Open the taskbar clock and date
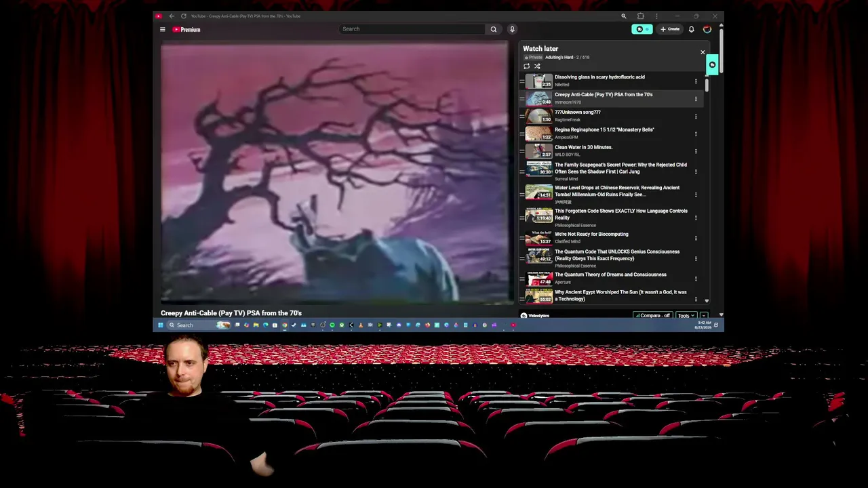868x488 pixels. point(702,325)
